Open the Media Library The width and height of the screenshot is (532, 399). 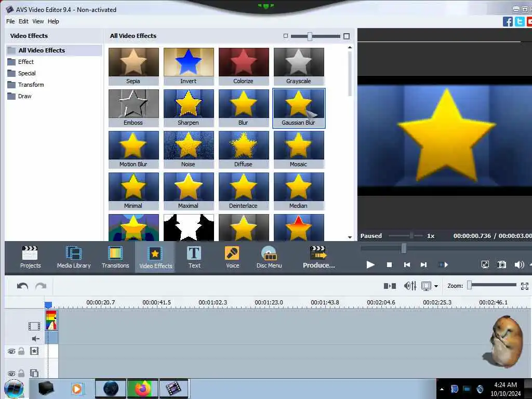74,258
